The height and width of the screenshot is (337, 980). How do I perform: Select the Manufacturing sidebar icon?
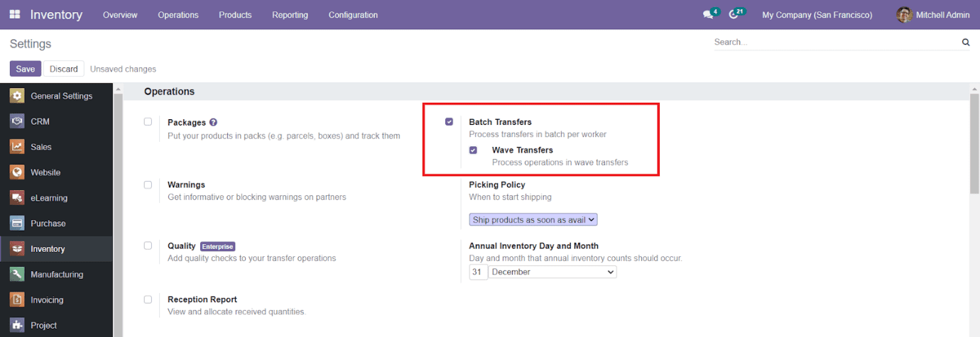(17, 275)
